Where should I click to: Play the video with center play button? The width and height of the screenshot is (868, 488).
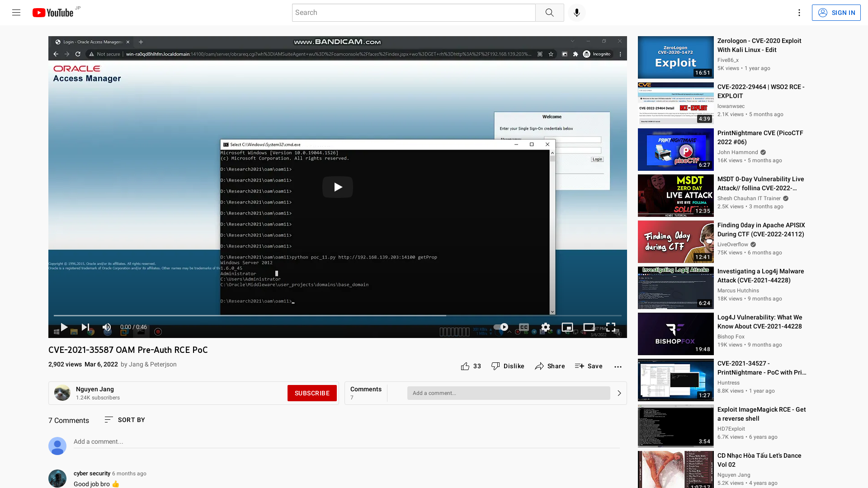click(x=337, y=187)
